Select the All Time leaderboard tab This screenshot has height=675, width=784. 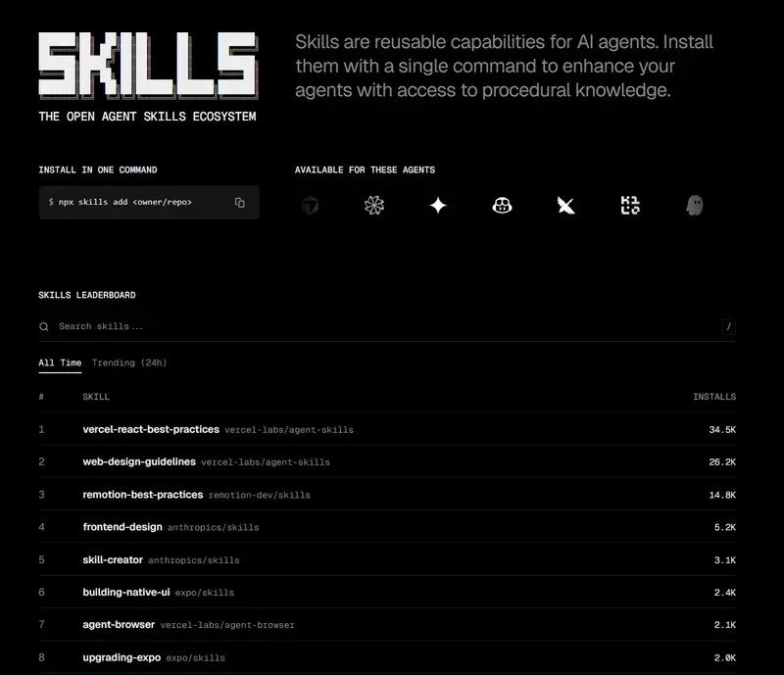(60, 362)
